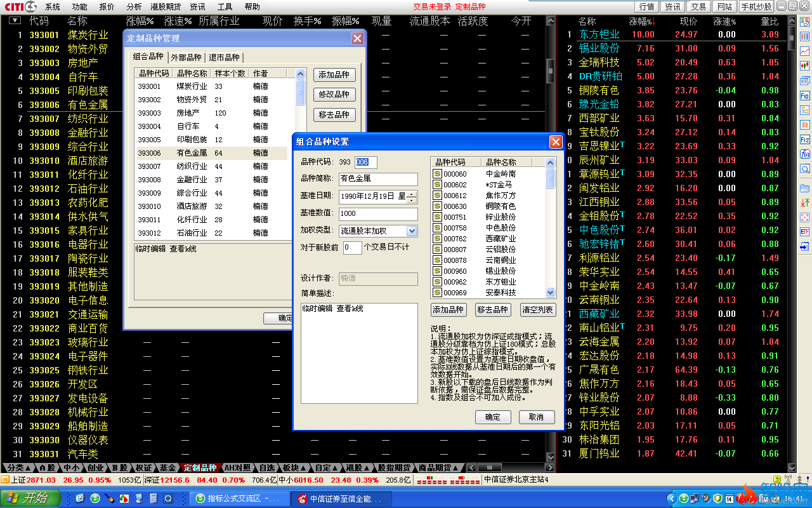Screen dimensions: 812x508
Task: Click 品种简称 field containing 有色金属
Action: tap(378, 179)
